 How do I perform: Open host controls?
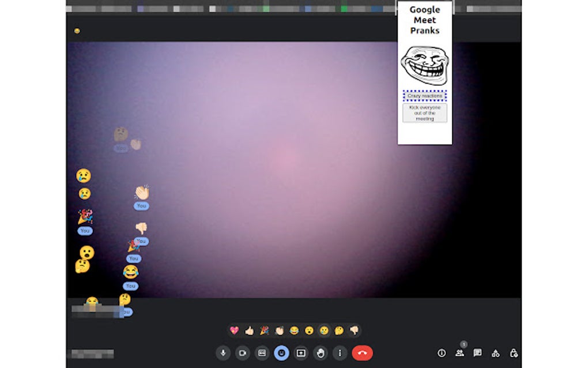pos(514,352)
